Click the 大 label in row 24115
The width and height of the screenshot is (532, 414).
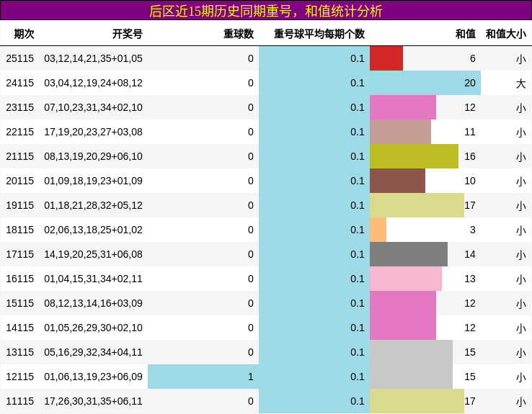[520, 84]
